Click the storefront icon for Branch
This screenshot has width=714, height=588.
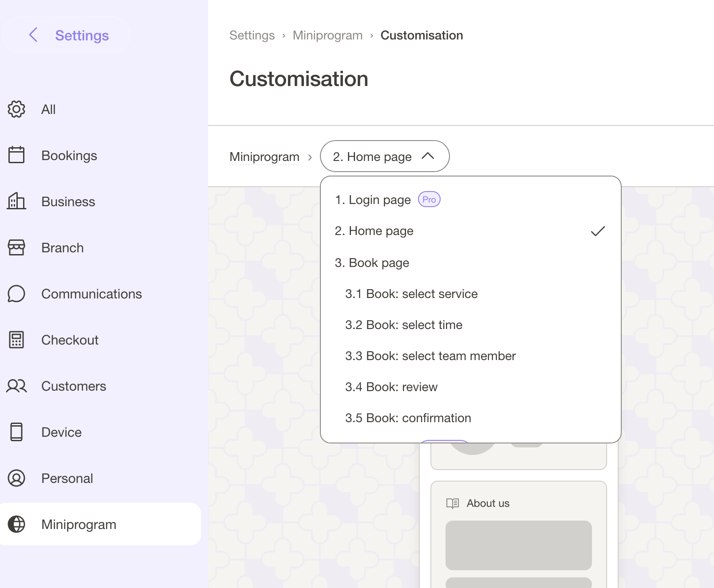click(16, 247)
